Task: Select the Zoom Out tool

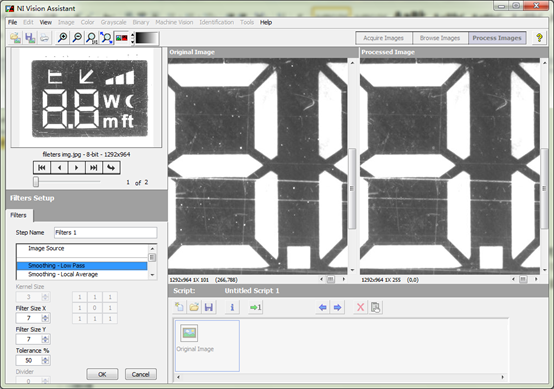Action: [77, 38]
